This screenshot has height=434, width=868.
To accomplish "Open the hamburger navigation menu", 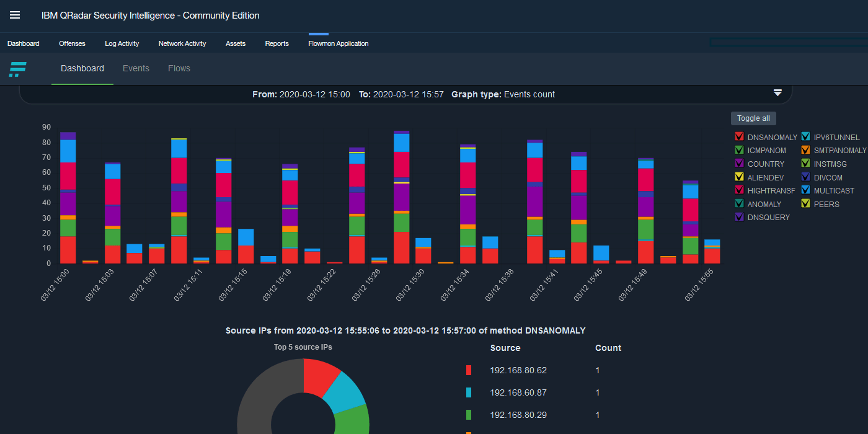I will point(15,15).
